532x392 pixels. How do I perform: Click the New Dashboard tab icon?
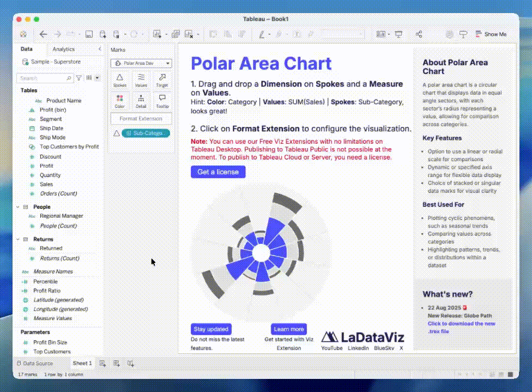[x=117, y=363]
